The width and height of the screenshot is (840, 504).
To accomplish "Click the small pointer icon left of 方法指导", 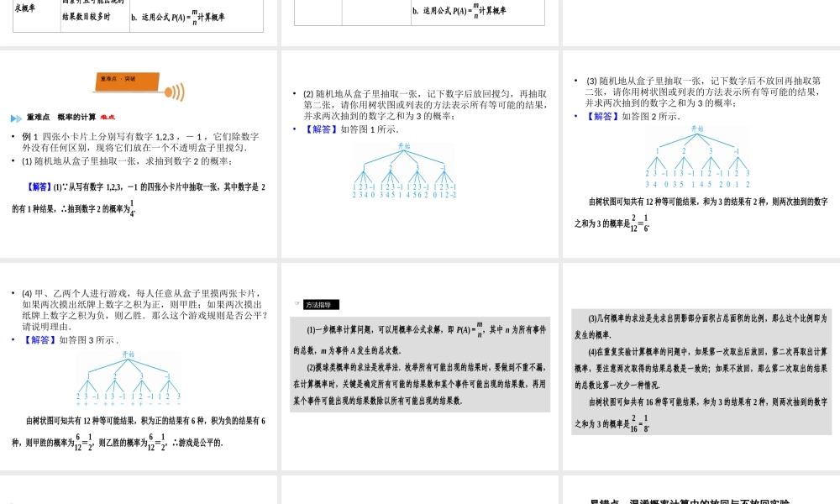I will [297, 304].
